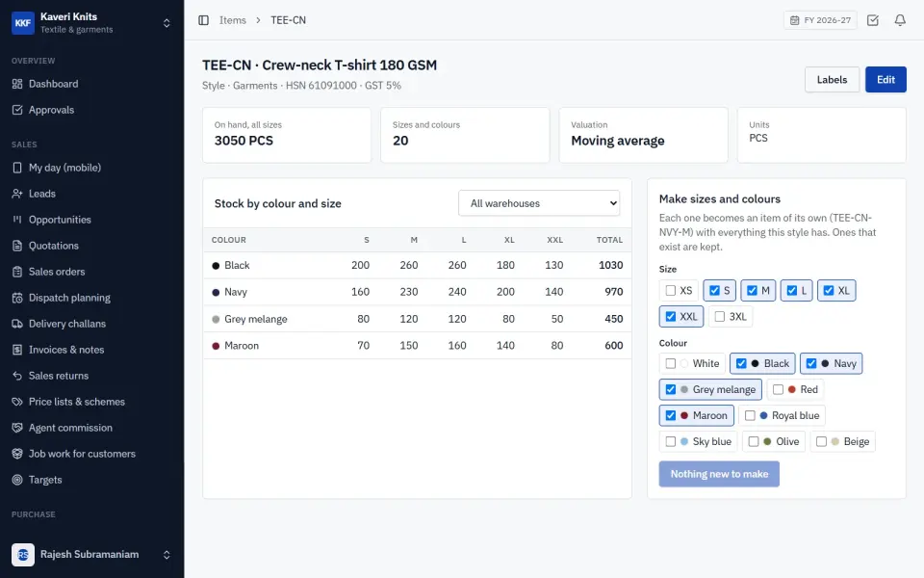Click the Valuation Moving average card

pyautogui.click(x=644, y=135)
